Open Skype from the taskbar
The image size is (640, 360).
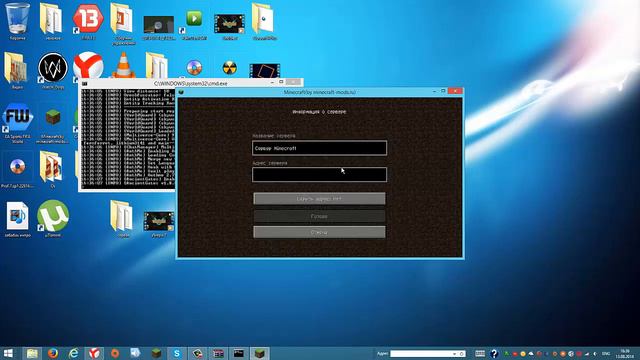(x=177, y=353)
